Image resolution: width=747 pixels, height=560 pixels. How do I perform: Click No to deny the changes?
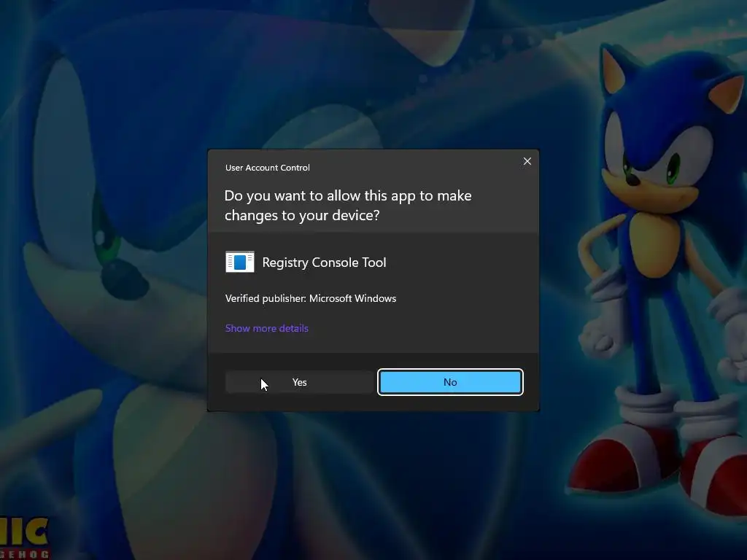point(450,382)
